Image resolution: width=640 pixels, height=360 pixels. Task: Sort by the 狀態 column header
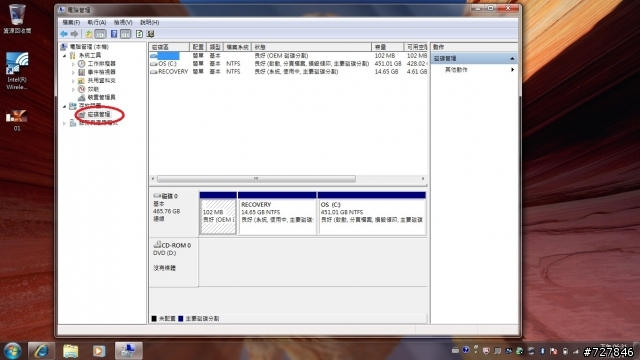point(312,47)
